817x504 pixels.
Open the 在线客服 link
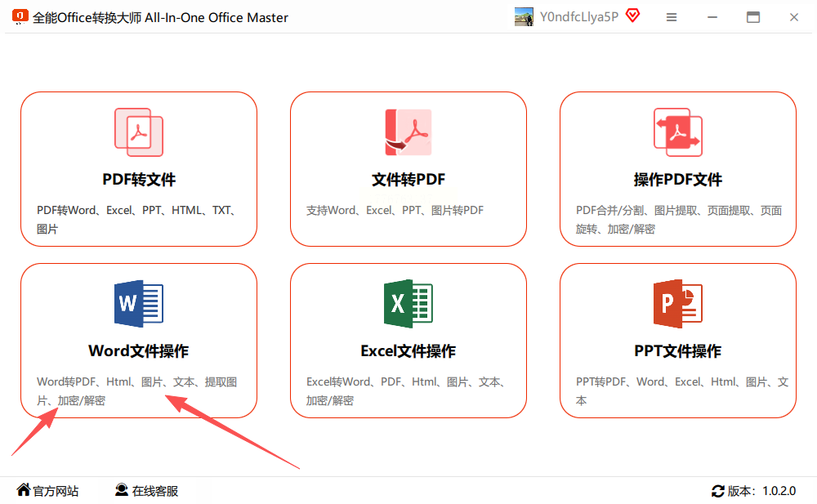[x=155, y=491]
